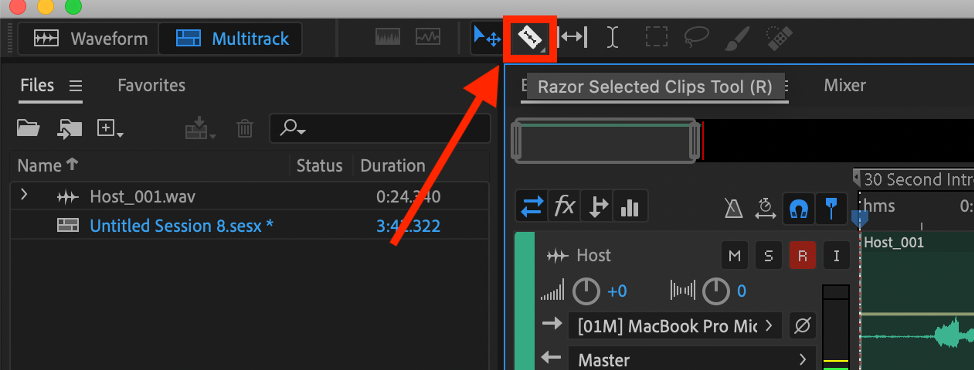The width and height of the screenshot is (974, 370).
Task: Click the trash delete icon
Action: [x=245, y=129]
